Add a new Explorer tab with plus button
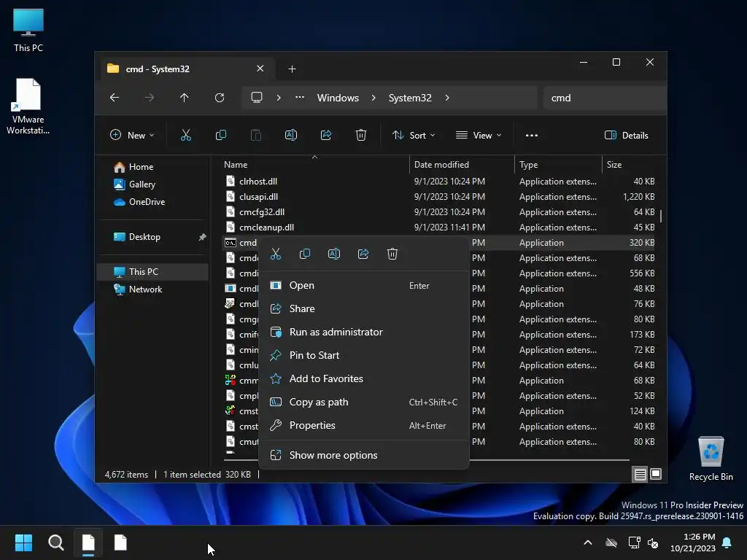The image size is (747, 560). [292, 69]
